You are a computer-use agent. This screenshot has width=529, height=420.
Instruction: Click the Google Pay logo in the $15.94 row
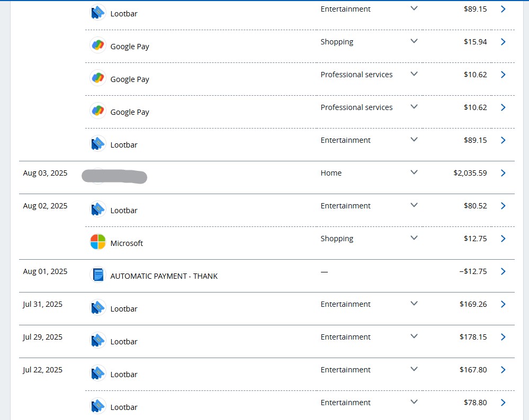98,45
